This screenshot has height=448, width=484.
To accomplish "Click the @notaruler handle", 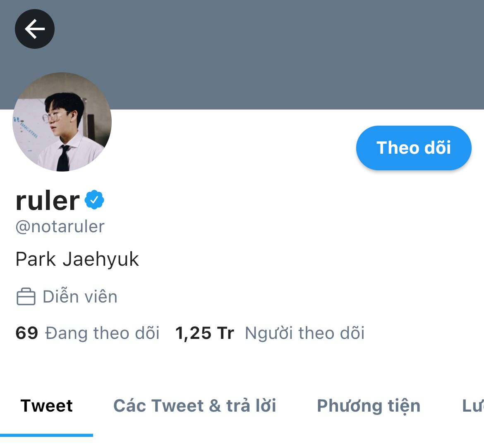I will [x=60, y=226].
